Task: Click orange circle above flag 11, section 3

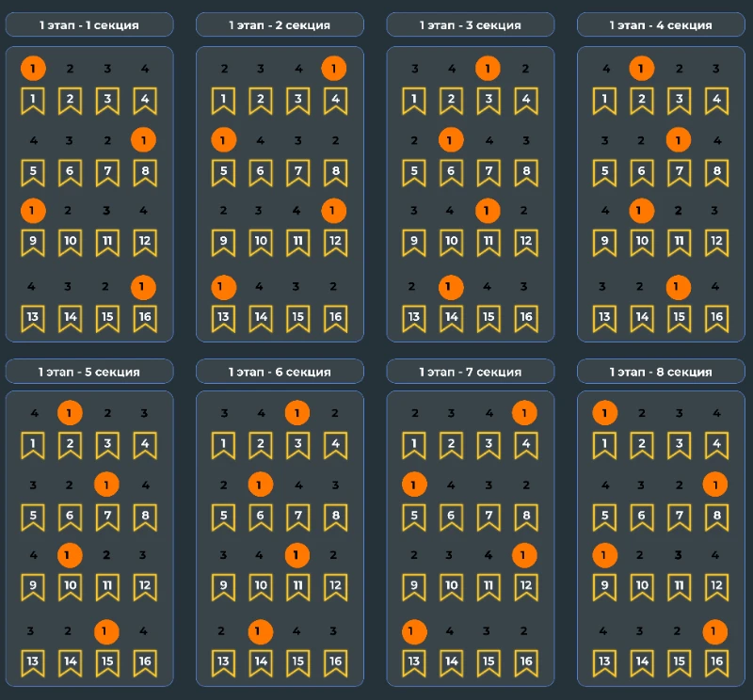Action: click(488, 211)
